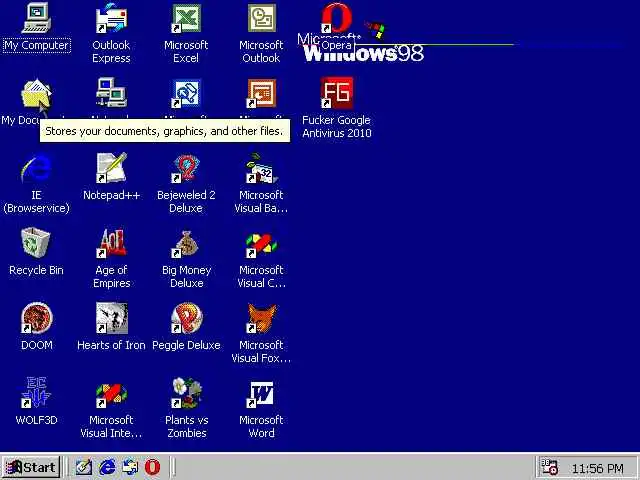Click the Microsoft Word shortcut
640x480 pixels.
tap(261, 394)
